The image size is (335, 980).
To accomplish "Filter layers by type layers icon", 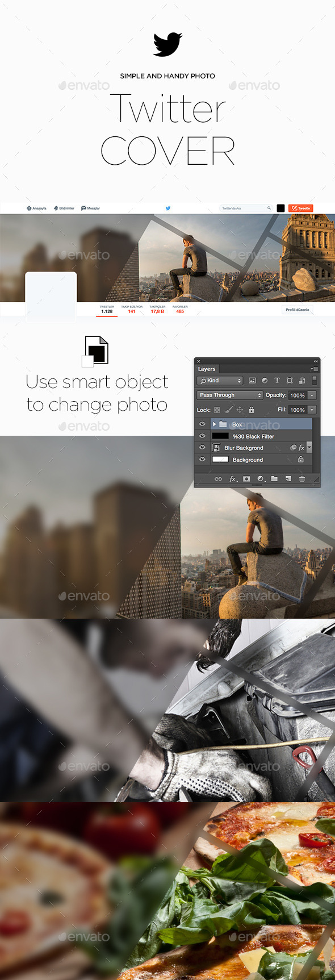I will click(x=277, y=381).
